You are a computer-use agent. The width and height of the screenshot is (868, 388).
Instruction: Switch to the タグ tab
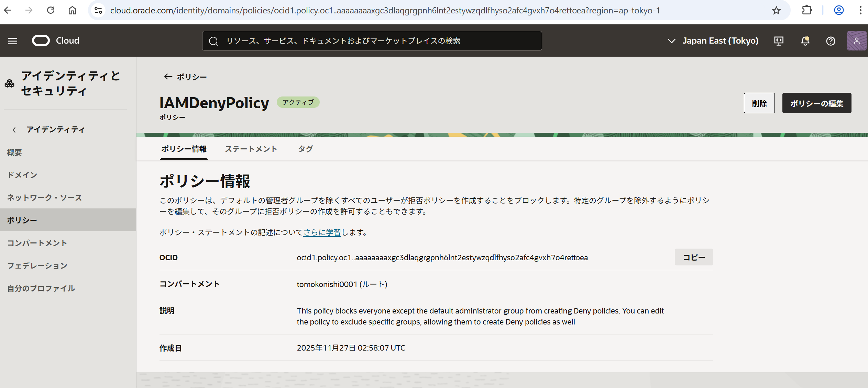tap(305, 149)
